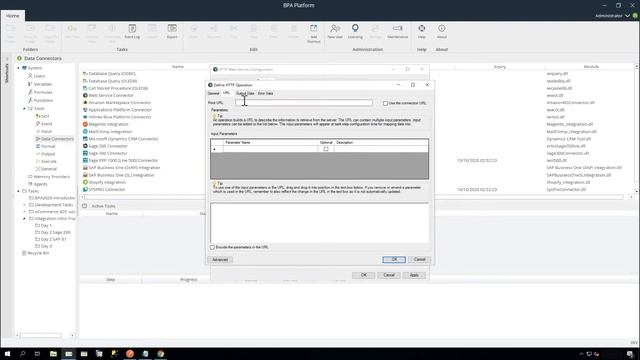Open File Explorer from the Windows taskbar
The height and width of the screenshot is (360, 640).
tap(53, 353)
